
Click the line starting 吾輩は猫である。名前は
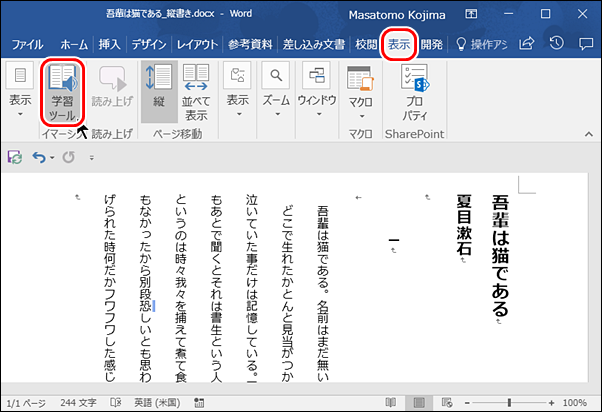323,293
